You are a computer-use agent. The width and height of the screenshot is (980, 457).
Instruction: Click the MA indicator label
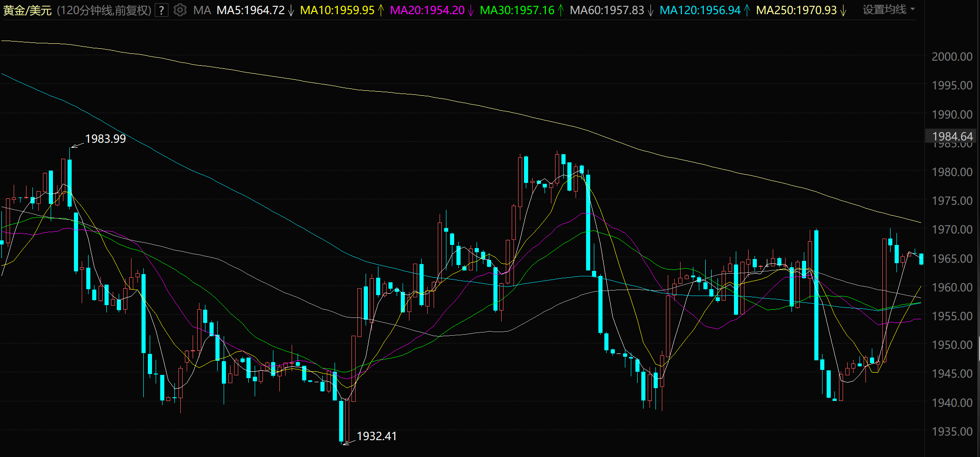tap(202, 10)
